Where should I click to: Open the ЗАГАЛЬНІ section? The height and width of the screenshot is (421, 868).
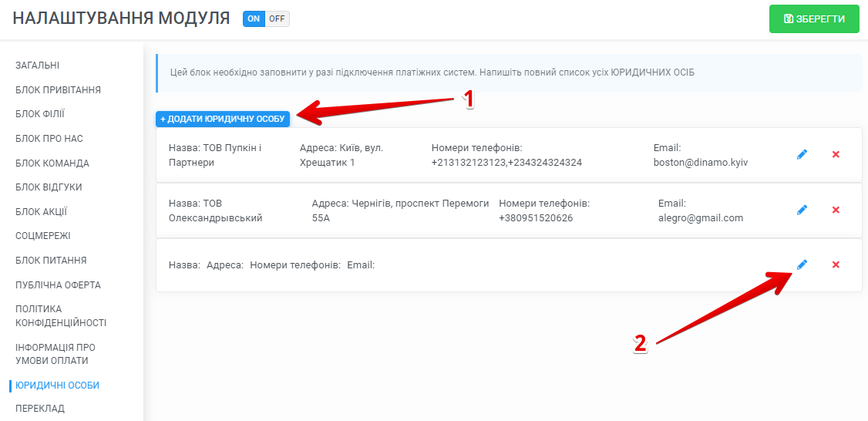(x=38, y=66)
